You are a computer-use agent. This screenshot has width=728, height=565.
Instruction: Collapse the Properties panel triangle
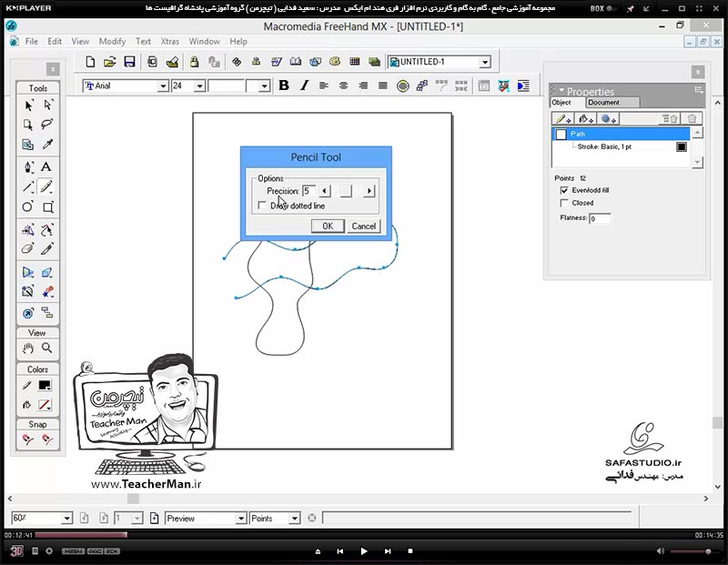(x=561, y=90)
